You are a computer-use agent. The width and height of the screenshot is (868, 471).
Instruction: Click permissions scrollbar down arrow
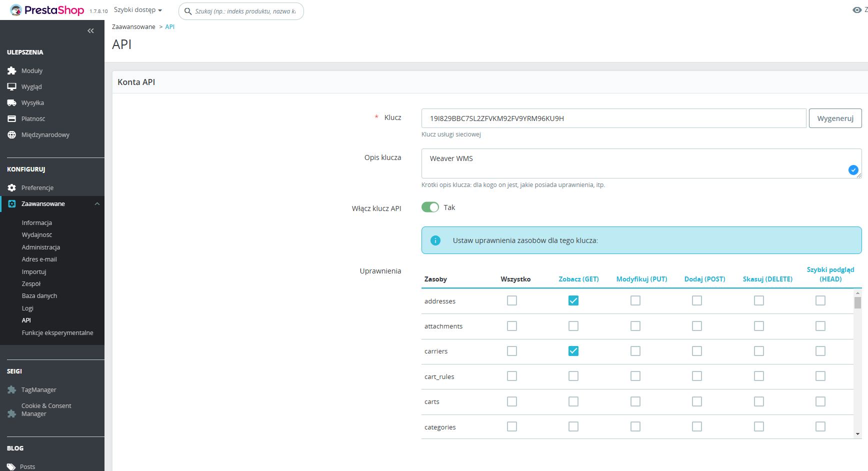pos(857,434)
